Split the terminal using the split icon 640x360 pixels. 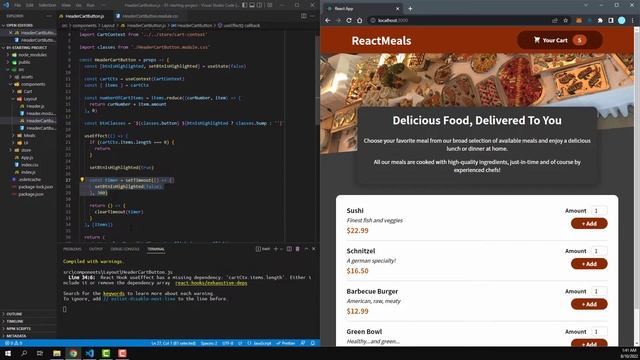point(289,249)
